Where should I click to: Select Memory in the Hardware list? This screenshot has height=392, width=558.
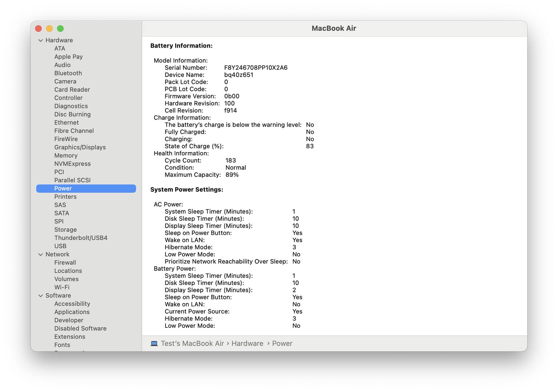tap(66, 155)
